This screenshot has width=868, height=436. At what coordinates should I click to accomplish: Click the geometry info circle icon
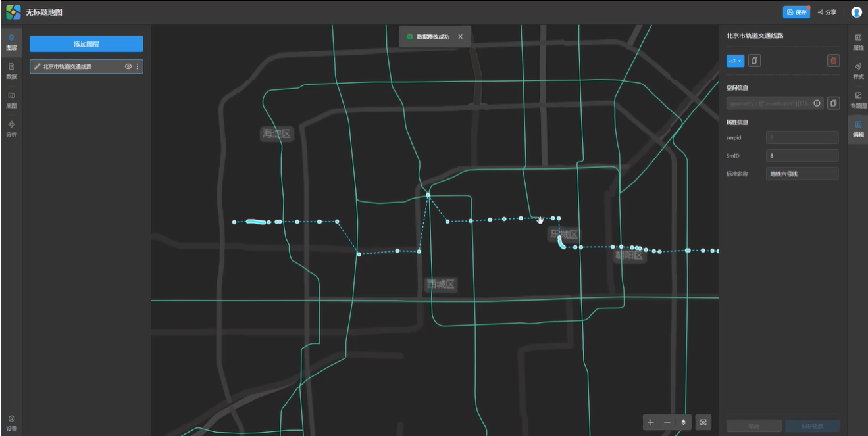tap(817, 103)
